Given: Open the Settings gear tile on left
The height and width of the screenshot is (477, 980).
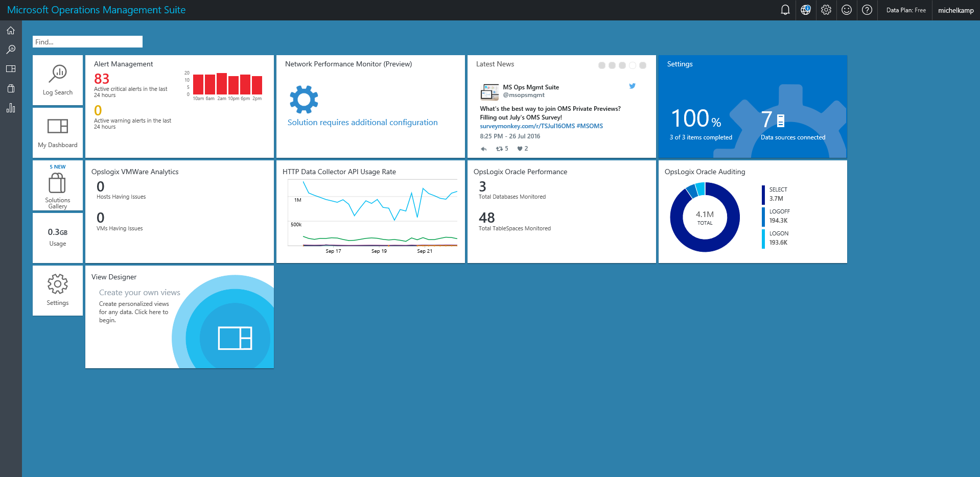Looking at the screenshot, I should coord(58,291).
